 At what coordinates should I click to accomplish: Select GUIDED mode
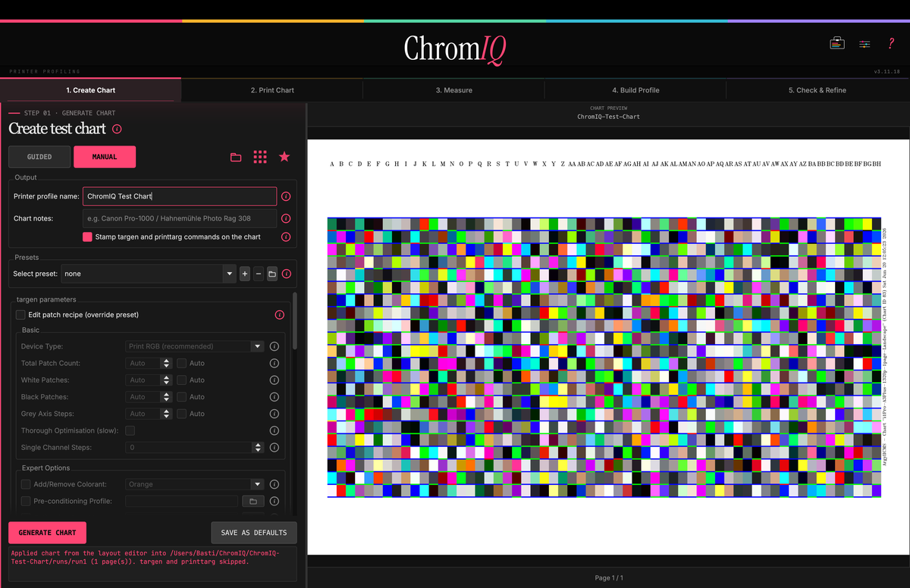(x=39, y=157)
